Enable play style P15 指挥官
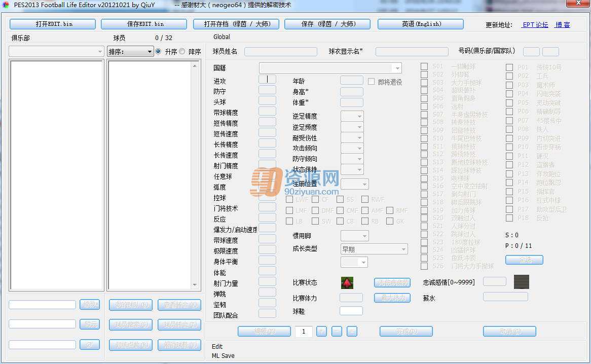 coord(509,192)
